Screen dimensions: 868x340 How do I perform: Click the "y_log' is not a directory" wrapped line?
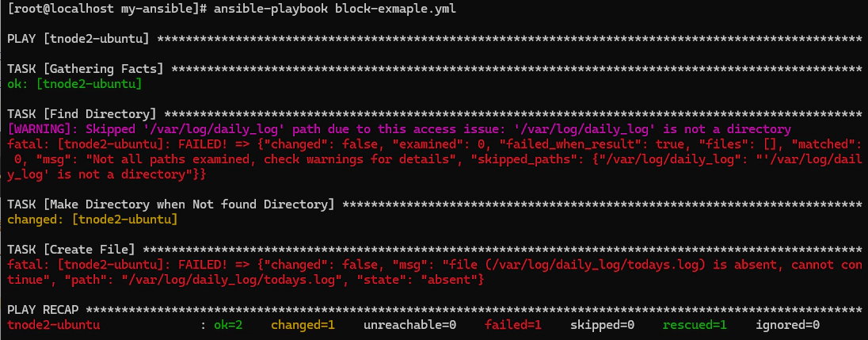(x=107, y=174)
